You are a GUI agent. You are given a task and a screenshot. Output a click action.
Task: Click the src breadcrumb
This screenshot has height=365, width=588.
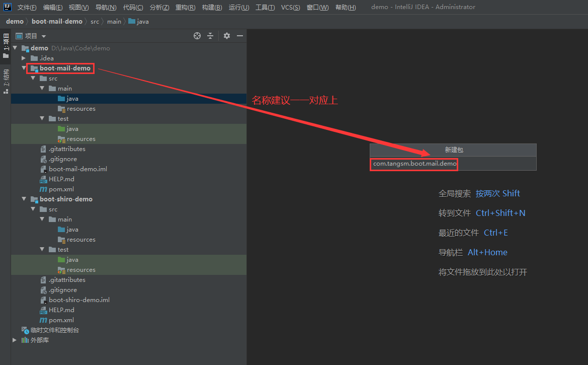[x=95, y=22]
